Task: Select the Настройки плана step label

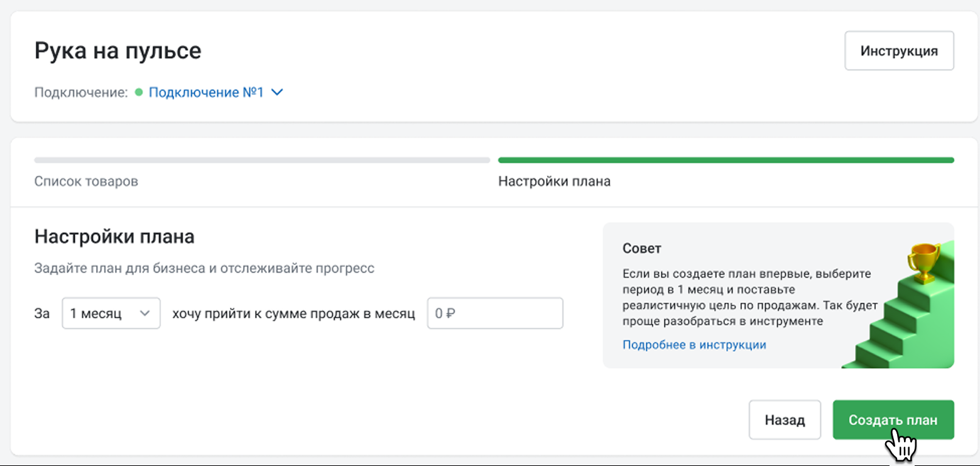Action: 554,182
